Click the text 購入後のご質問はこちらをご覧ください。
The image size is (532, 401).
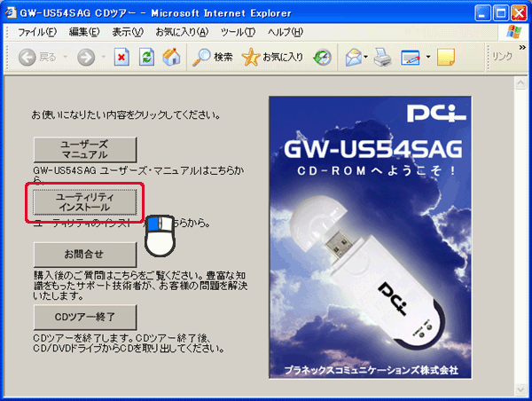tap(116, 275)
